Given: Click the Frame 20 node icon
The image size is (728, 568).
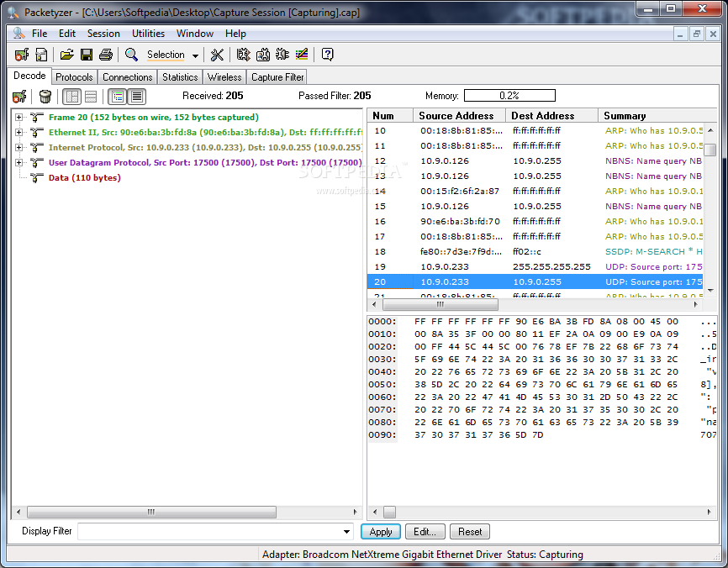Looking at the screenshot, I should [37, 118].
